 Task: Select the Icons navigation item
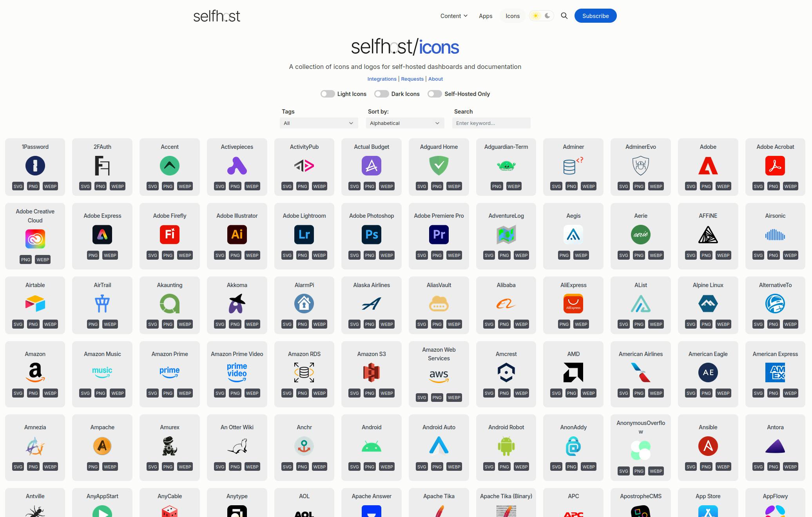click(x=512, y=16)
